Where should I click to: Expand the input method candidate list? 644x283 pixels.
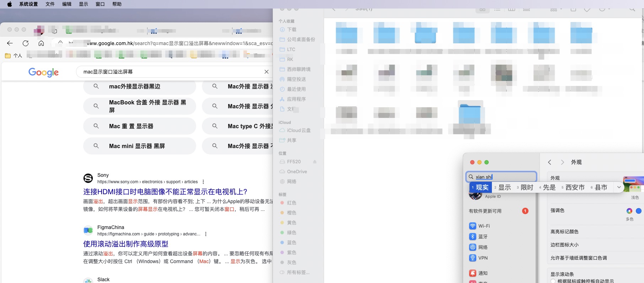click(619, 187)
